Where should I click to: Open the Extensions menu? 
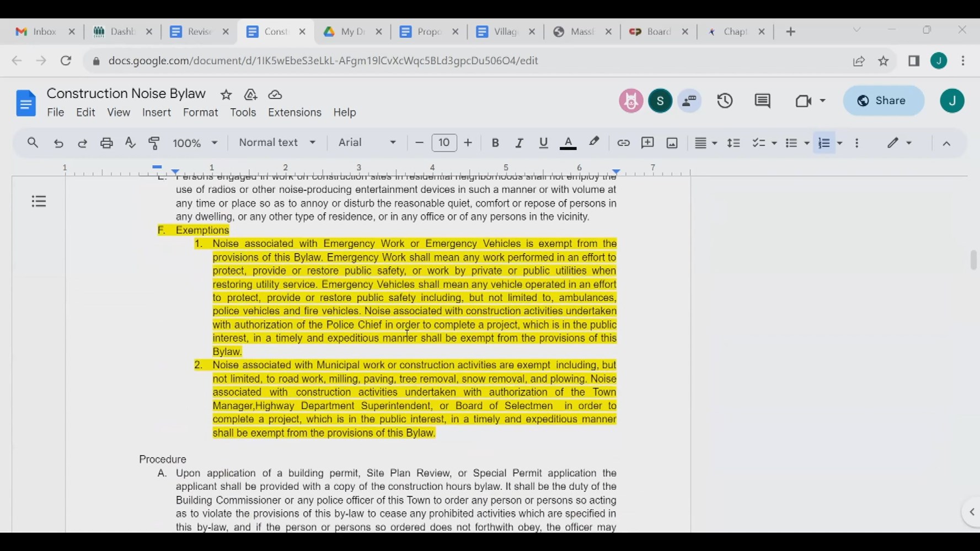click(x=294, y=112)
